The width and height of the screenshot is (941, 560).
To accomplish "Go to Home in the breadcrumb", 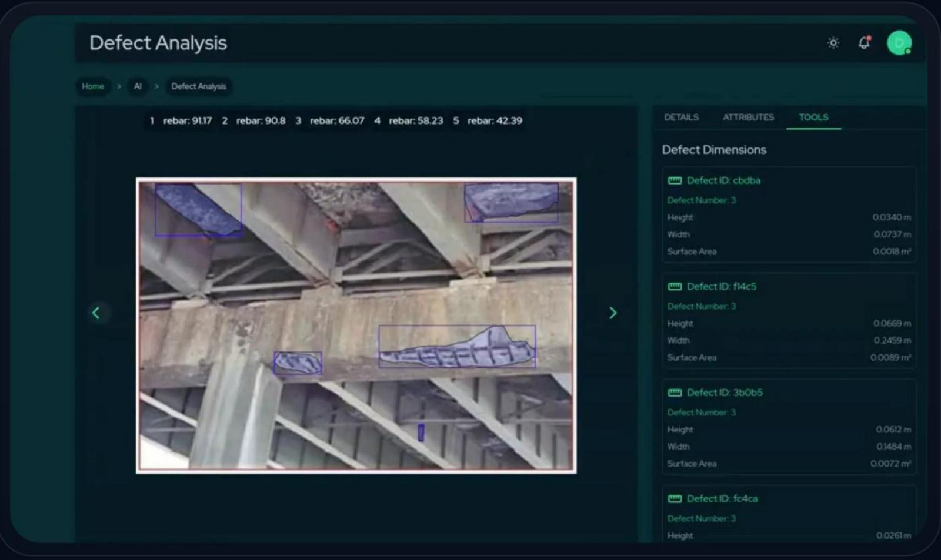I will pos(92,86).
